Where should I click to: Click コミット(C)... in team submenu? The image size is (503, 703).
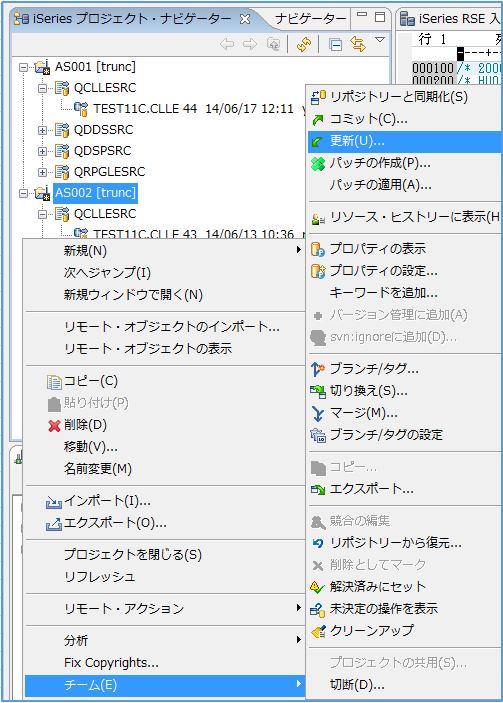point(404,119)
